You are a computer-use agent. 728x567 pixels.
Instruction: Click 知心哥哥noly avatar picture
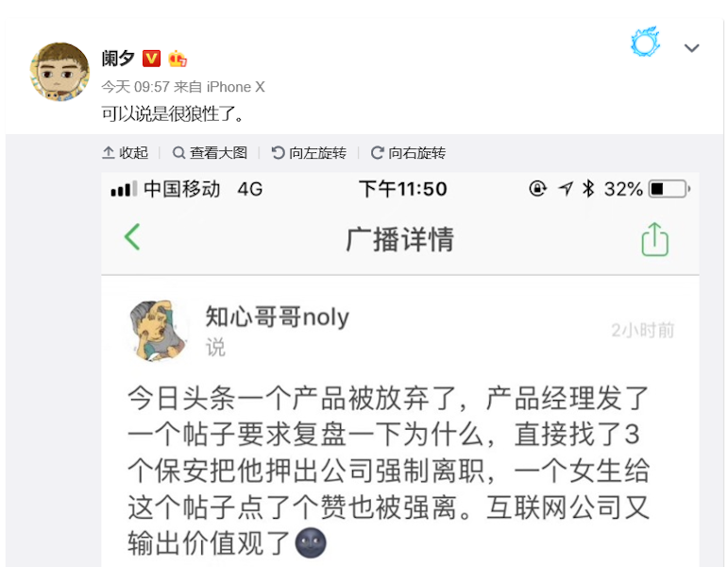point(158,331)
